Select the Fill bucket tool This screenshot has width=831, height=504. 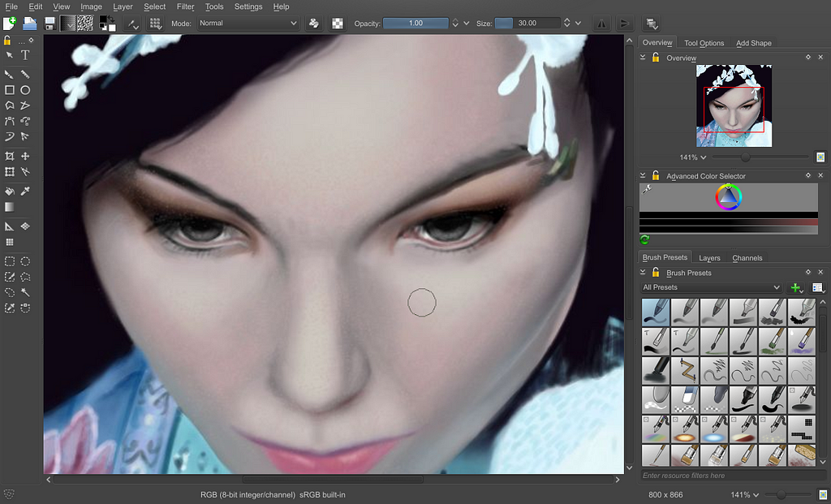click(x=10, y=192)
